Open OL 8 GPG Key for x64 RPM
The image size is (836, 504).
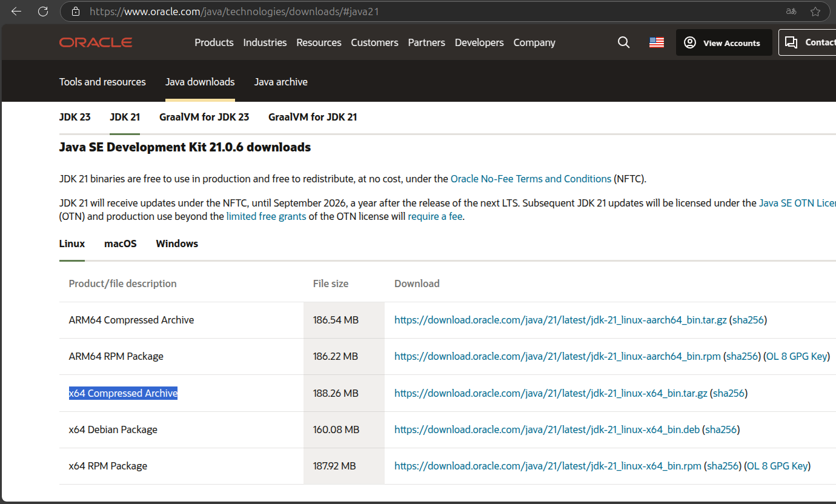[777, 466]
